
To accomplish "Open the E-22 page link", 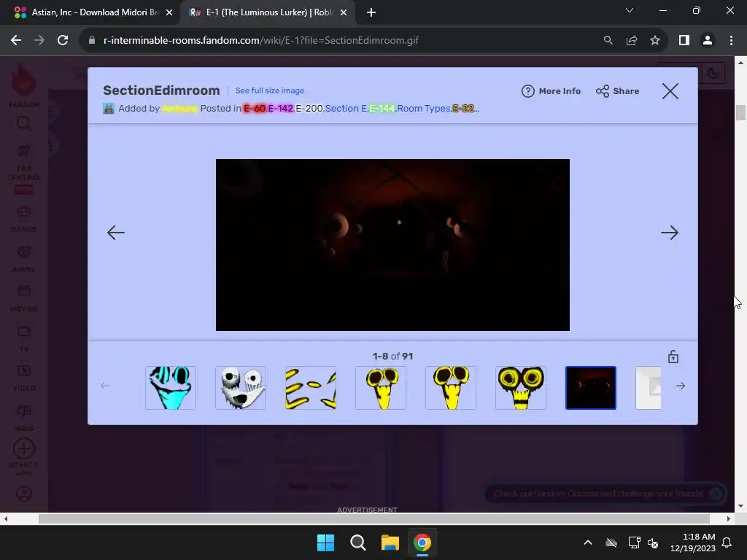I will point(463,109).
